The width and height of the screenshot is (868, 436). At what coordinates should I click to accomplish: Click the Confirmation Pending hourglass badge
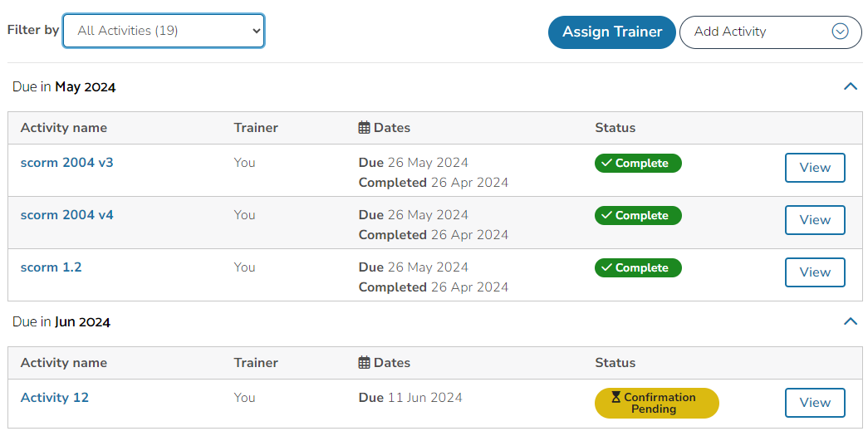656,403
